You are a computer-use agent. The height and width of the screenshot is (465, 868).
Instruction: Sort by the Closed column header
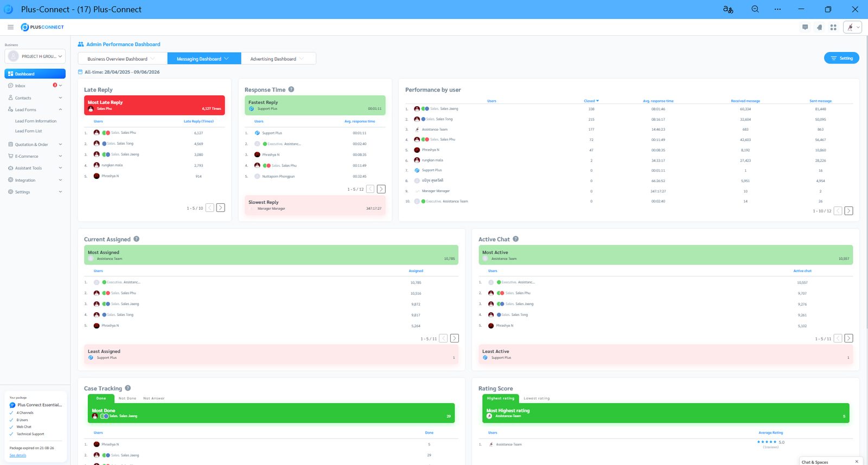[x=591, y=101]
